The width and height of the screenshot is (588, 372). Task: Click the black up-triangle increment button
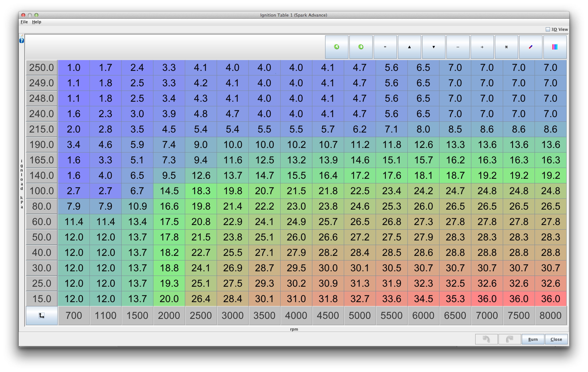click(409, 47)
